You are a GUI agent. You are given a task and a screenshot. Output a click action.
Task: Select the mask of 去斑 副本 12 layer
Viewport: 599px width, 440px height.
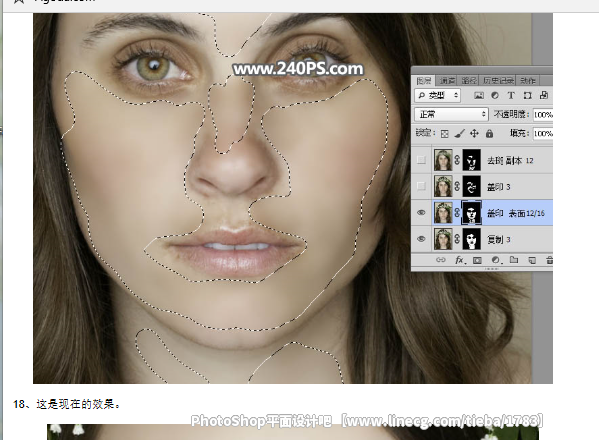(471, 160)
